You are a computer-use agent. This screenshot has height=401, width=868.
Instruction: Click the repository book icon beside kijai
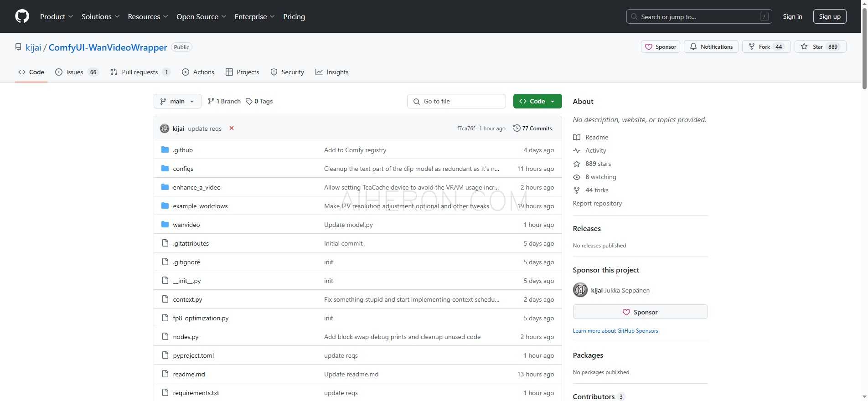tap(18, 47)
